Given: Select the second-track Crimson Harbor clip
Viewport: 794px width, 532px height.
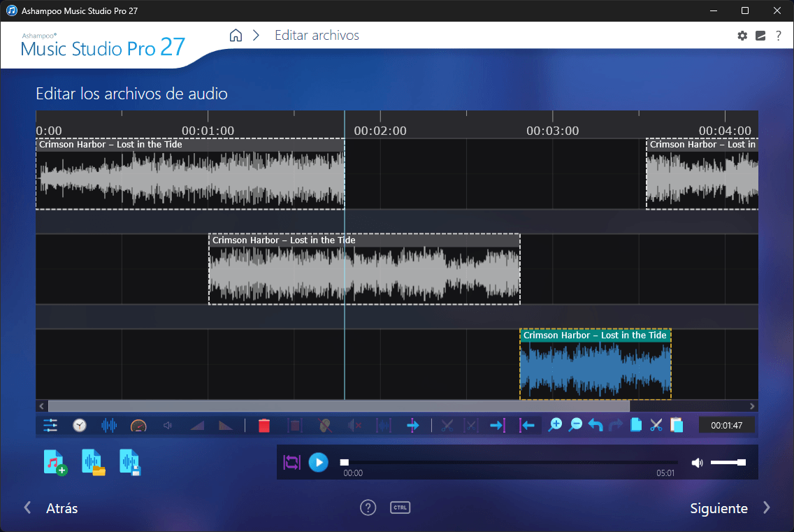Looking at the screenshot, I should coord(365,269).
